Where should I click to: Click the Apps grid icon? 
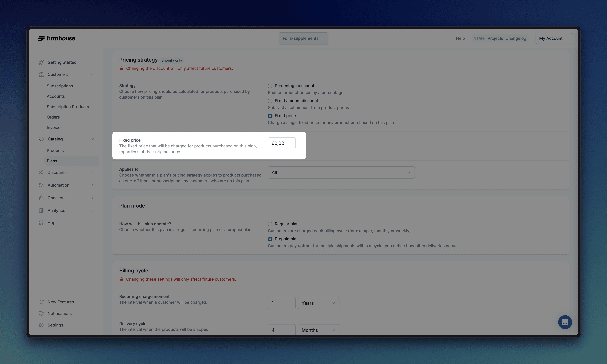pos(41,223)
